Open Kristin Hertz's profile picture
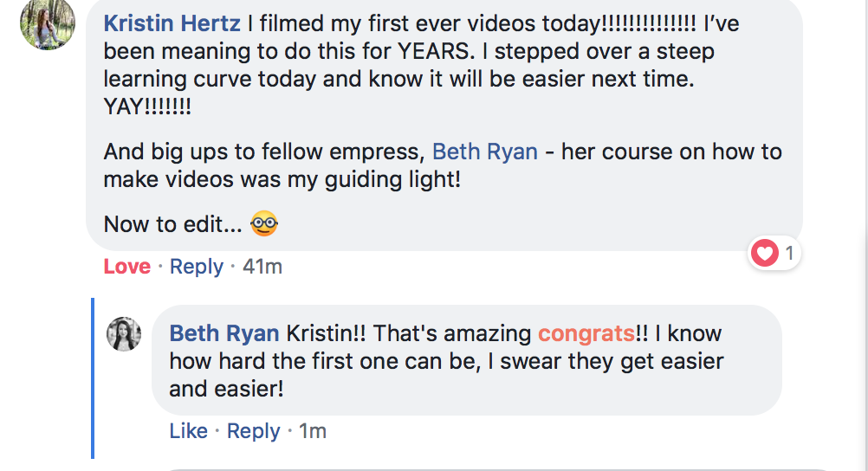Viewport: 868px width, 471px height. 48,23
